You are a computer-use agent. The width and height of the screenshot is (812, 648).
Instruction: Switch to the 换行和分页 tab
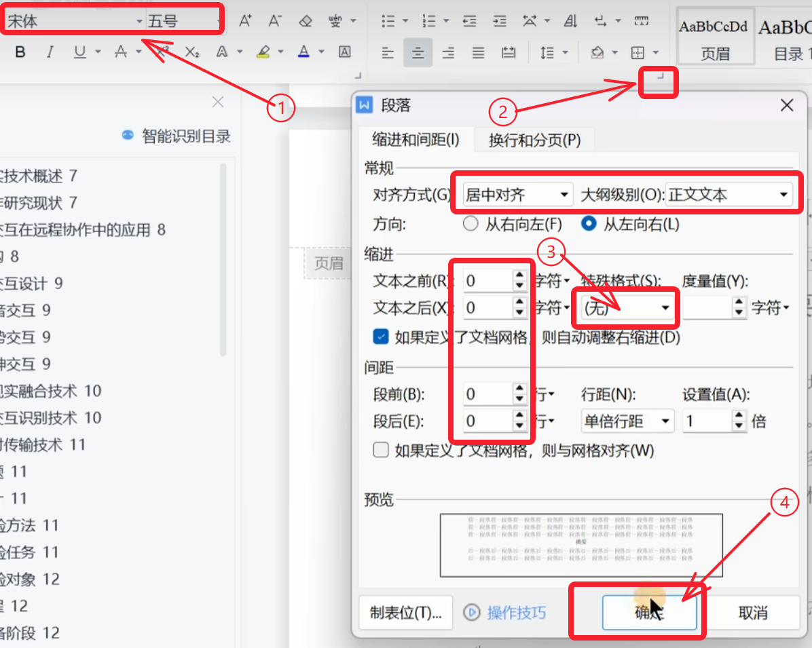tap(534, 140)
